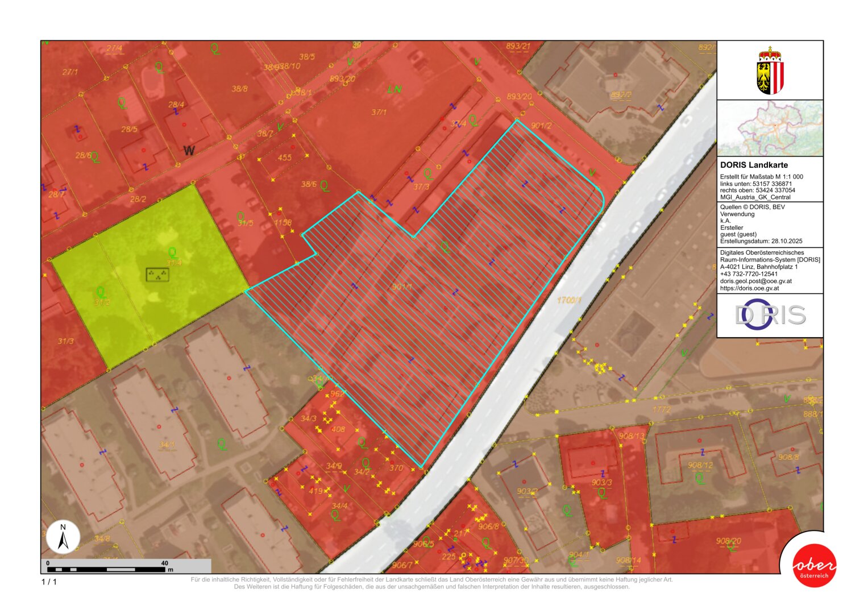Click parcel label 37/1
The width and height of the screenshot is (868, 614).
[x=379, y=113]
